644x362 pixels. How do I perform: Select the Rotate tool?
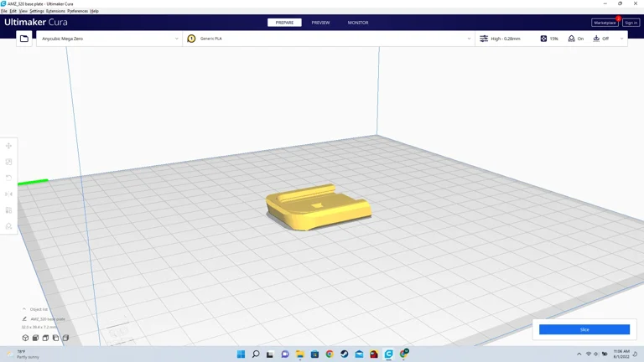(9, 178)
